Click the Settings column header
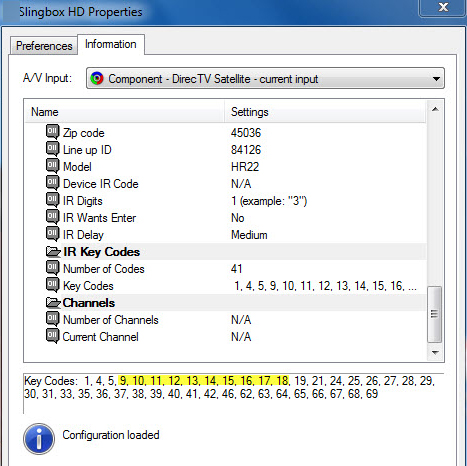This screenshot has width=467, height=466. tap(325, 112)
